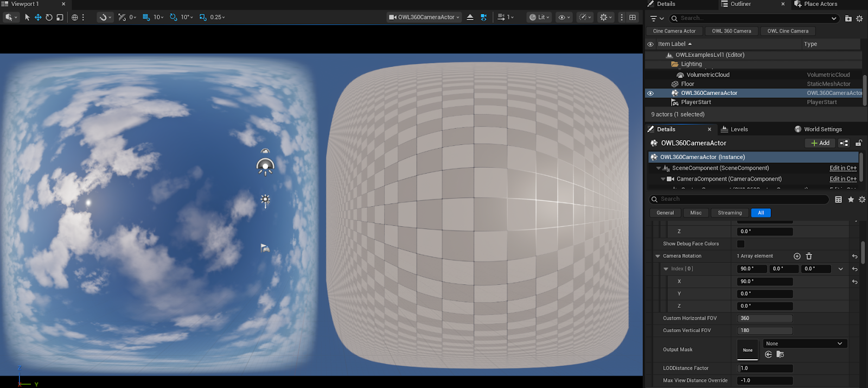This screenshot has width=868, height=388.
Task: Click Edit in C++ for SceneComponent
Action: pyautogui.click(x=843, y=168)
